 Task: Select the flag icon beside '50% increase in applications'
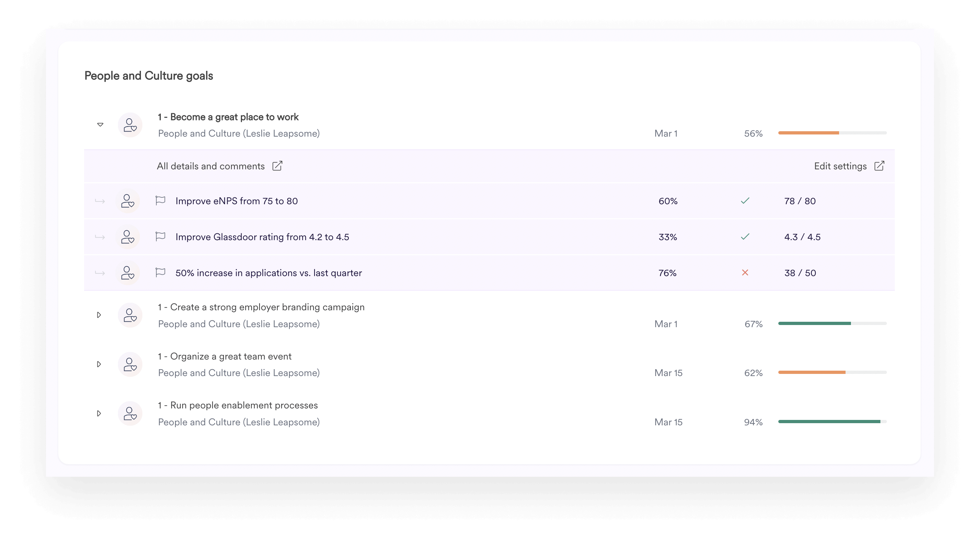[x=160, y=273]
